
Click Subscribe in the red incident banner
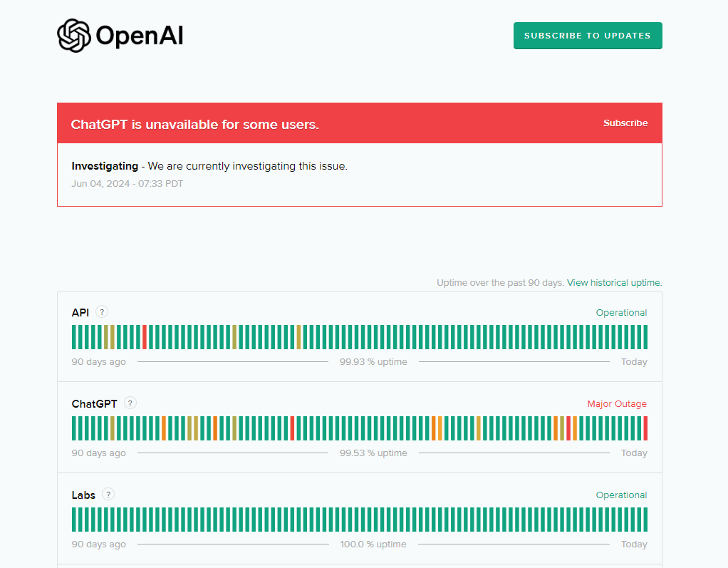625,123
